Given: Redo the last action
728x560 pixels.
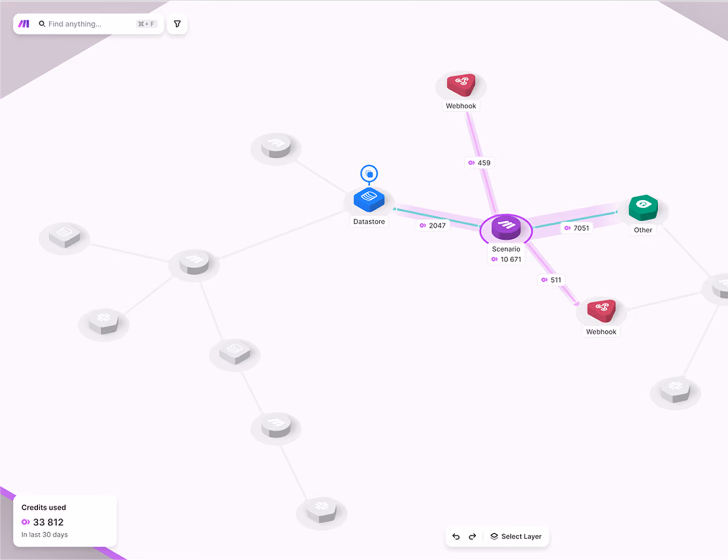Looking at the screenshot, I should [x=473, y=536].
